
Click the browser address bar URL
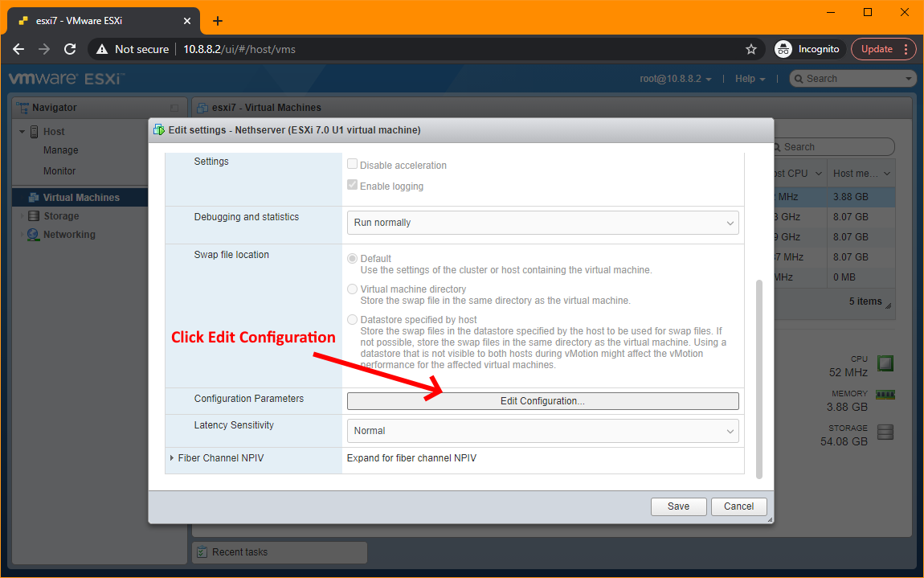tap(239, 50)
